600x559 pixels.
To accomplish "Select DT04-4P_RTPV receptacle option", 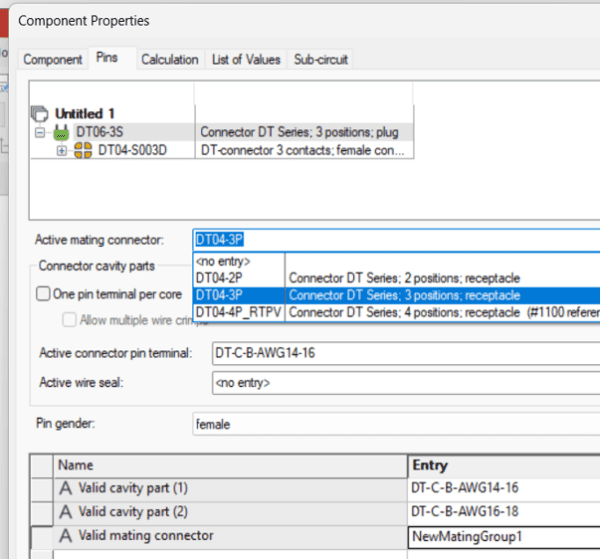I will tap(236, 313).
